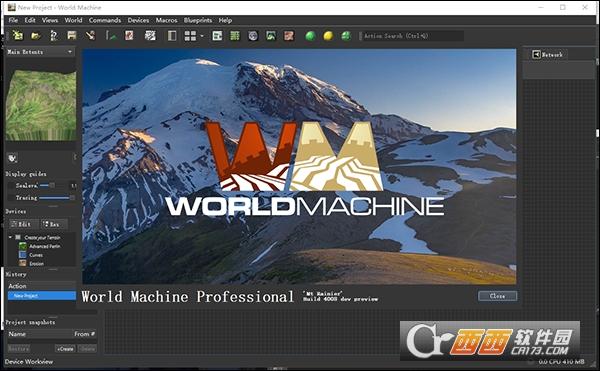Click the CPU memory status readout
This screenshot has width=600, height=371.
(x=561, y=361)
